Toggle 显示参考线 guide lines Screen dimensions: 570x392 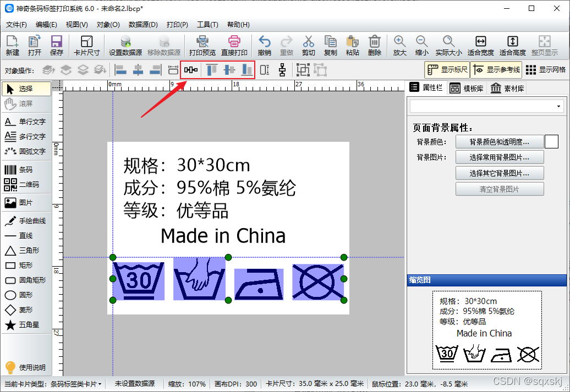point(496,70)
